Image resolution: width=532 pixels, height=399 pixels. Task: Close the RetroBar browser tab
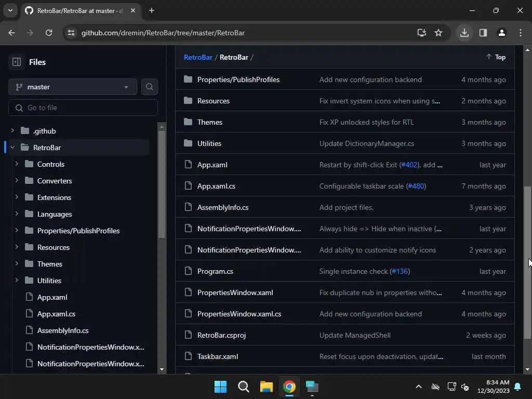[x=133, y=10]
